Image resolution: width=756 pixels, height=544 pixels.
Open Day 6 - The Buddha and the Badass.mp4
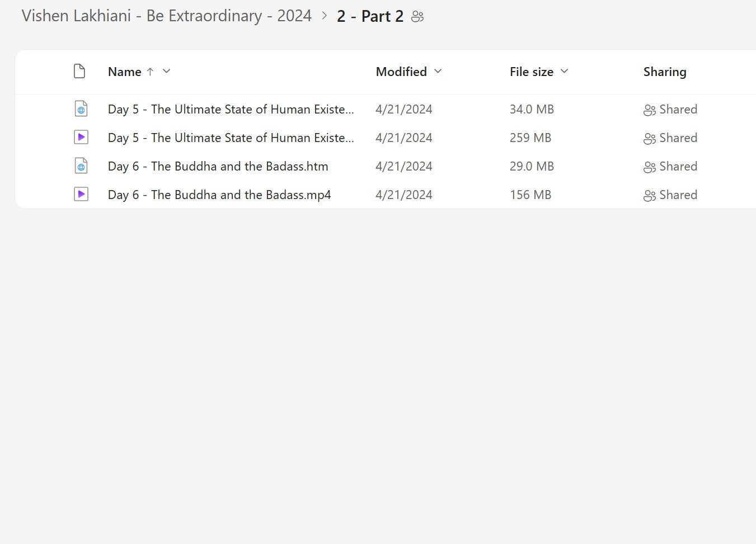click(x=219, y=195)
